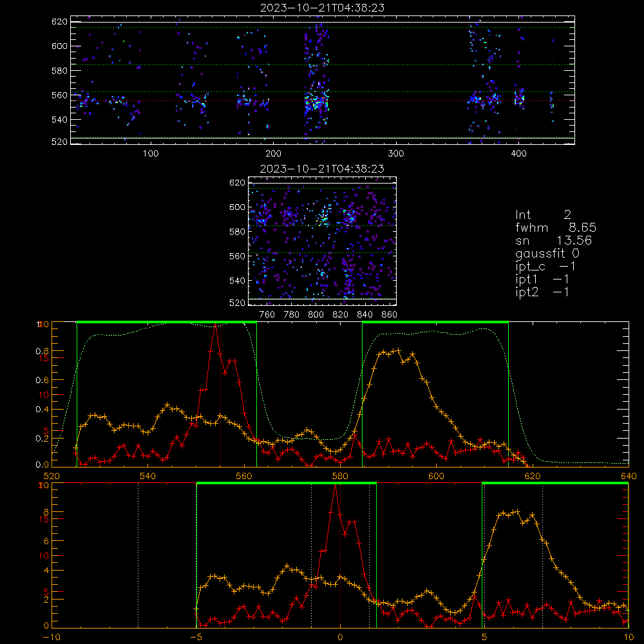Click the 'ipt_c -1' text
The image size is (644, 644).
click(x=545, y=267)
